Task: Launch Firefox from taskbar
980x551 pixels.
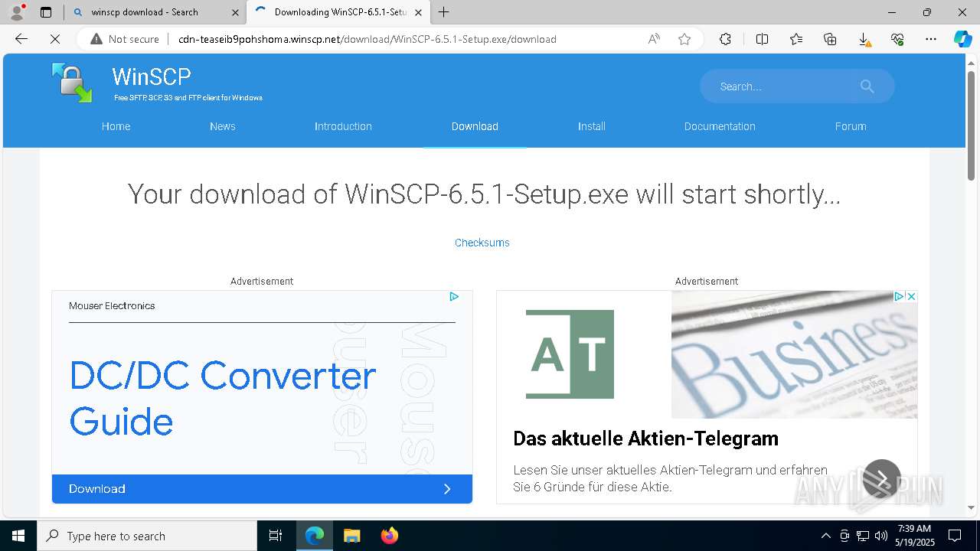Action: coord(389,536)
